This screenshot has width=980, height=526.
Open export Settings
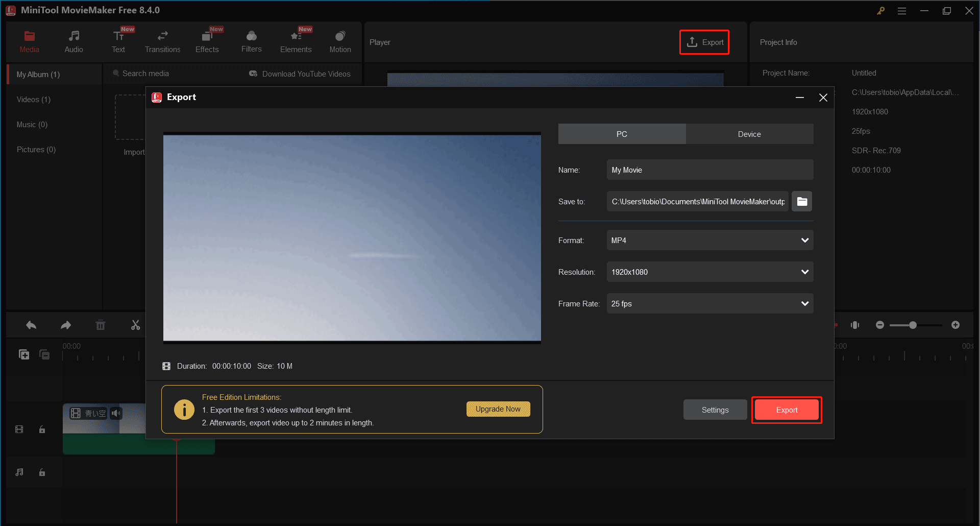click(x=715, y=410)
